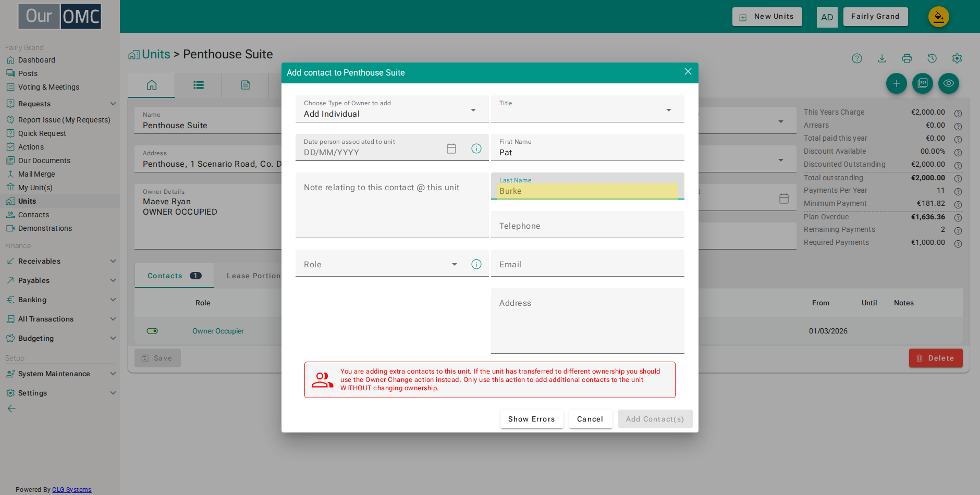Open the home tab icon

click(152, 85)
